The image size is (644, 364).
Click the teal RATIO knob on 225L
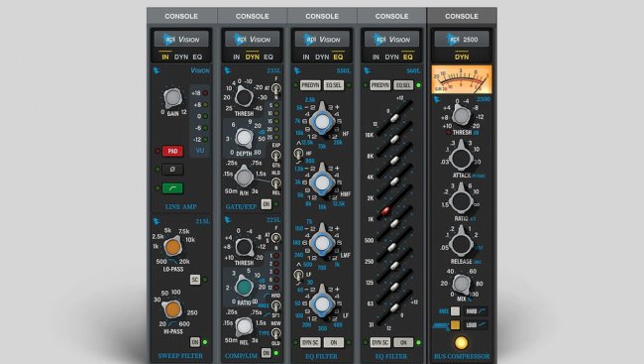[244, 287]
